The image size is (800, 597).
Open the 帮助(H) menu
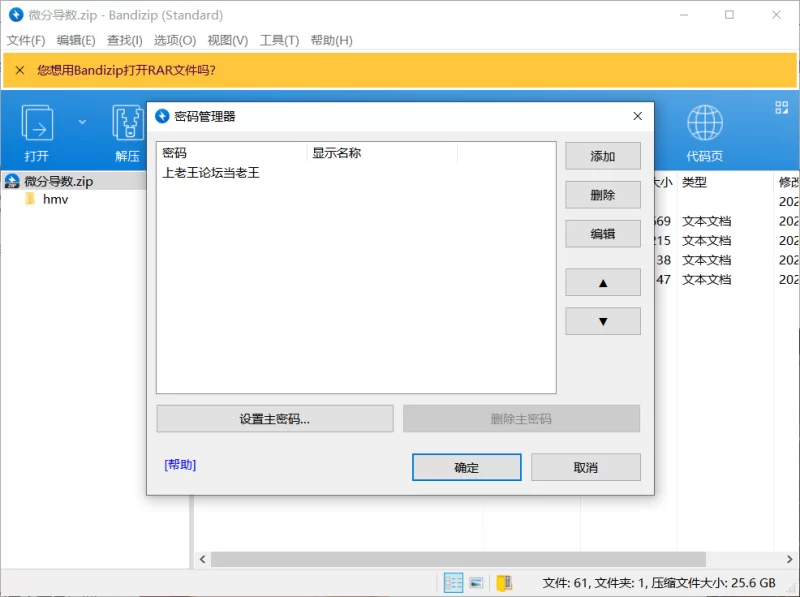[x=332, y=40]
